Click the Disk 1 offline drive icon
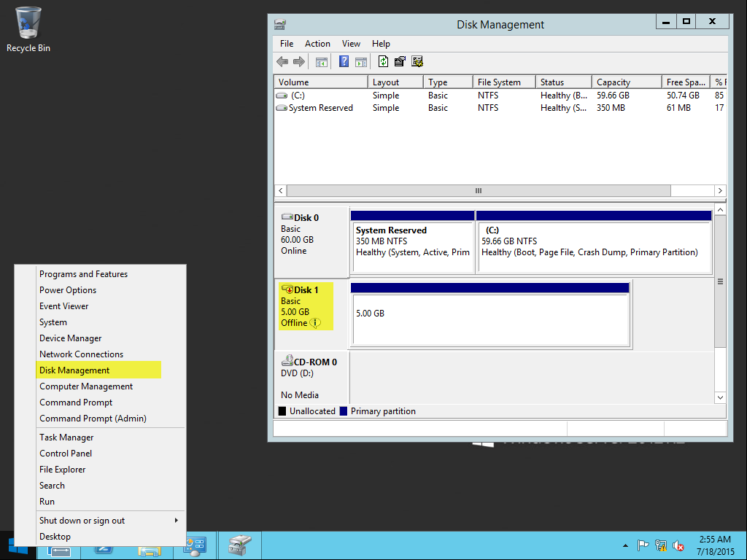747x560 pixels. pyautogui.click(x=287, y=289)
